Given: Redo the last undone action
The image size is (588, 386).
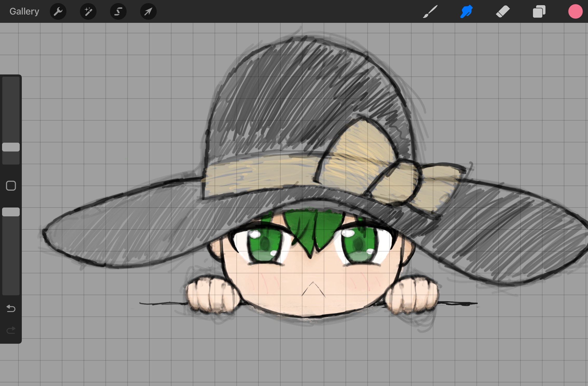Looking at the screenshot, I should 11,330.
